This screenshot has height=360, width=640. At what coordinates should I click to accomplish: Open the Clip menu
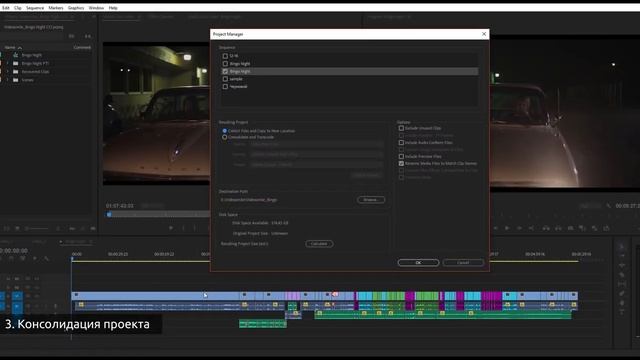(x=18, y=8)
